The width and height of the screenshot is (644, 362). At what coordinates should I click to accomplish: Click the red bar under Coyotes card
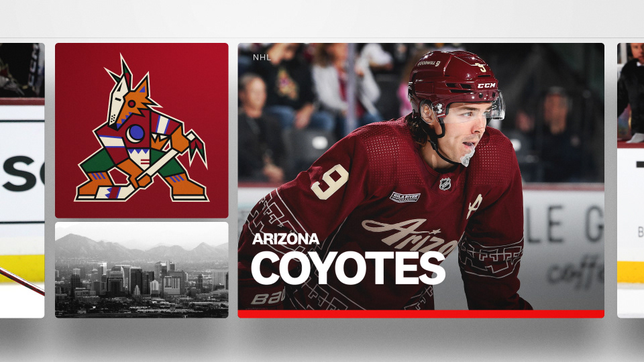(421, 314)
